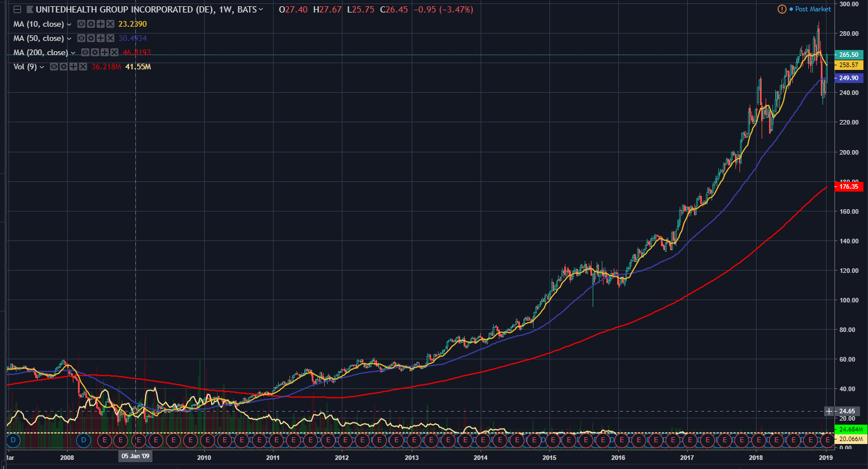Click the change value -0.95 (-3.47%)
868x469 pixels.
coord(443,9)
